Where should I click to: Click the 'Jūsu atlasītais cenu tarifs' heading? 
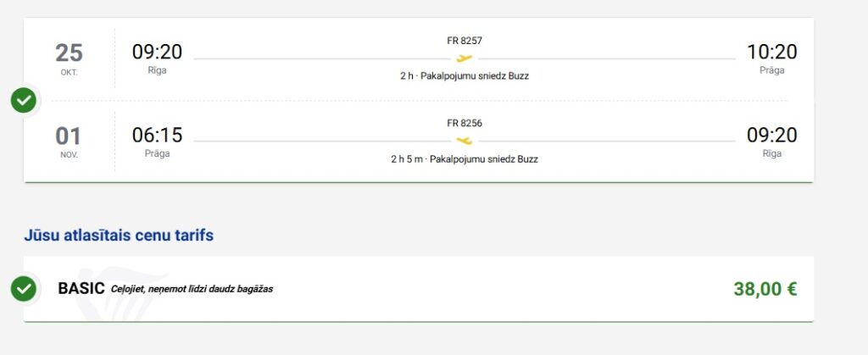pos(119,236)
